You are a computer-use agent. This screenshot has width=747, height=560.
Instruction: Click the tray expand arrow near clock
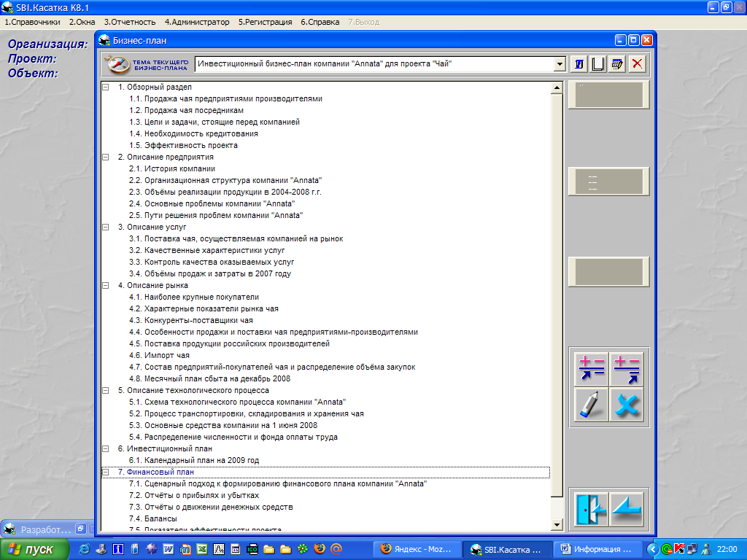[x=653, y=549]
